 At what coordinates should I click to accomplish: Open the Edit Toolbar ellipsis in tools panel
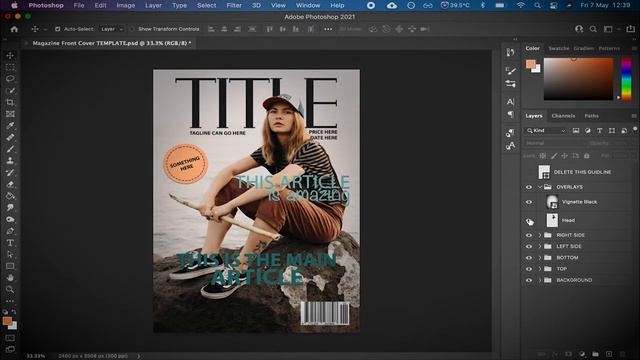(10, 301)
